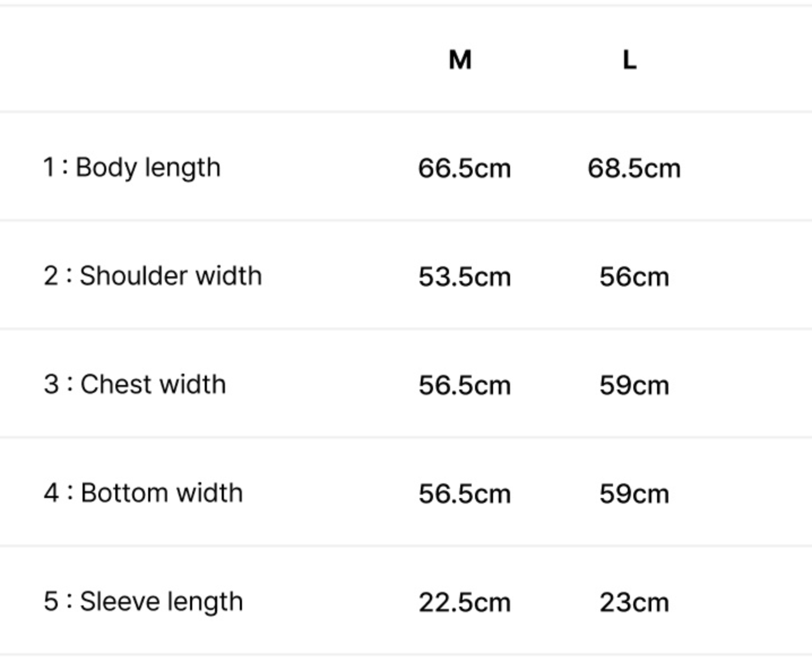Click the 56.5cm value in Bottom width row
Viewport: 812px width, 658px height.
coord(464,494)
